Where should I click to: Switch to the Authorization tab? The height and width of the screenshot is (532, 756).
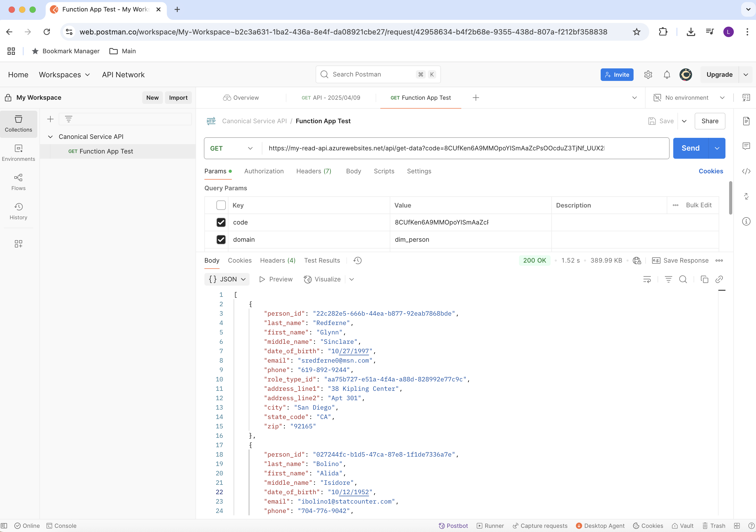coord(264,171)
